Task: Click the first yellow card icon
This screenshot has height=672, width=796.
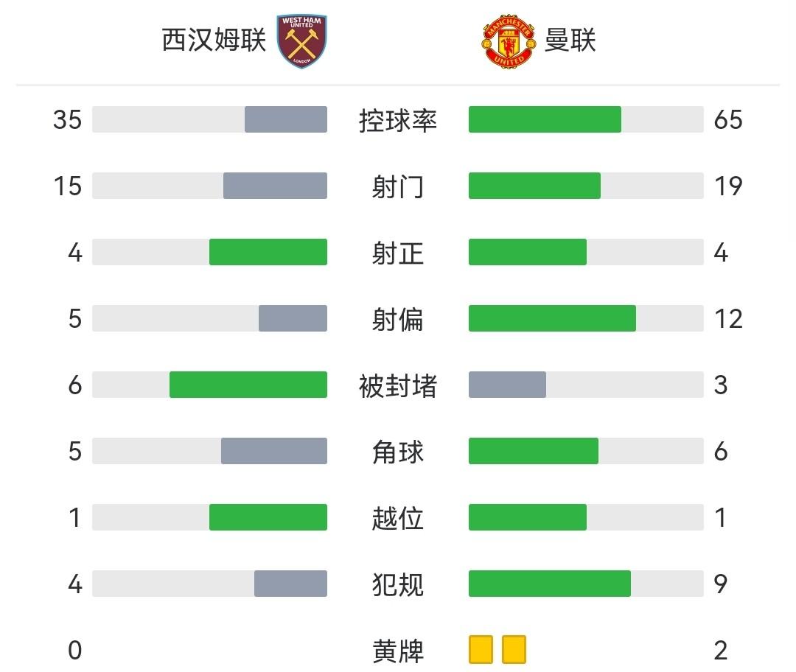Action: [481, 650]
